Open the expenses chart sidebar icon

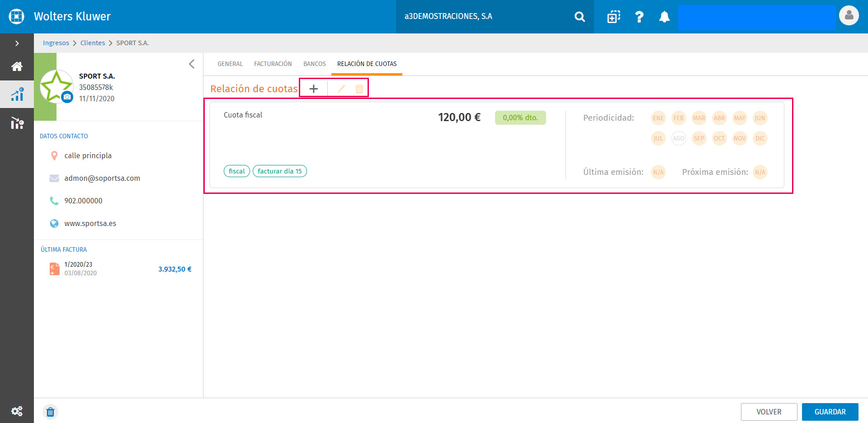[x=17, y=122]
